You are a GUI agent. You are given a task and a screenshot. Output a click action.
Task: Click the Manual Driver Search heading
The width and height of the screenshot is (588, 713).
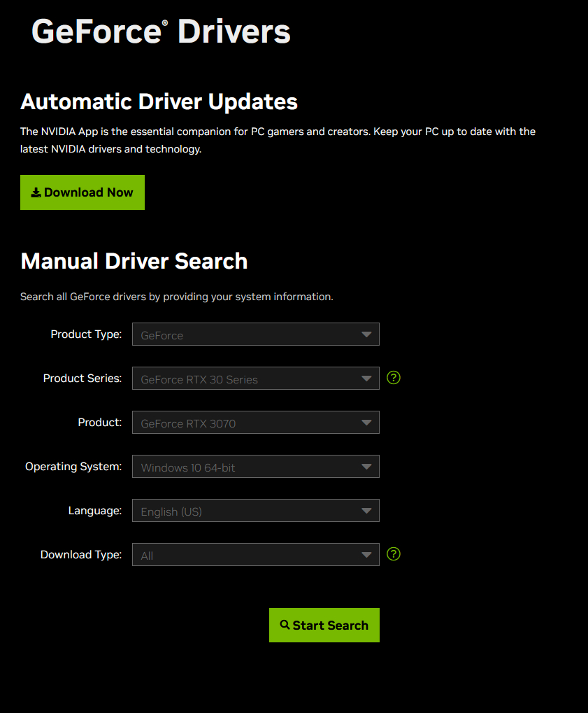[134, 261]
